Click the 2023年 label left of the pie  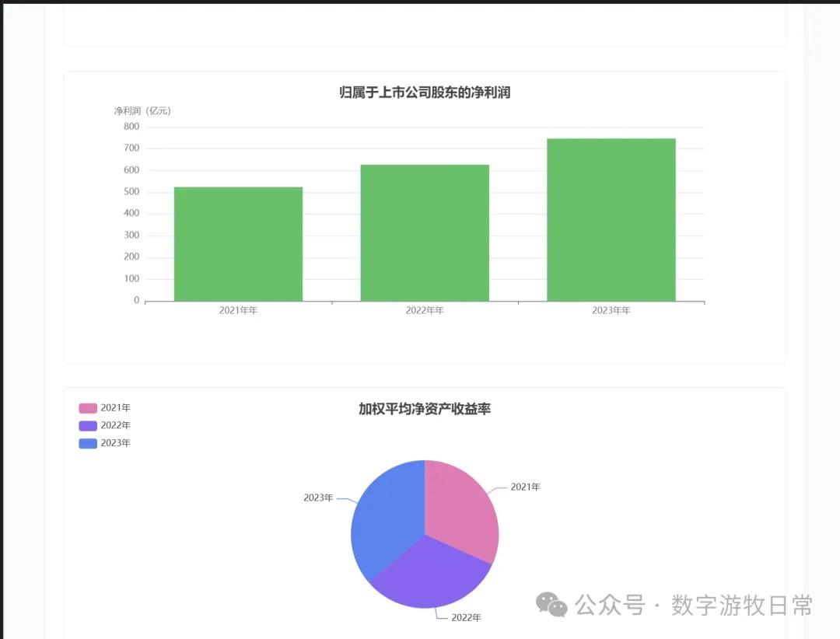[318, 498]
